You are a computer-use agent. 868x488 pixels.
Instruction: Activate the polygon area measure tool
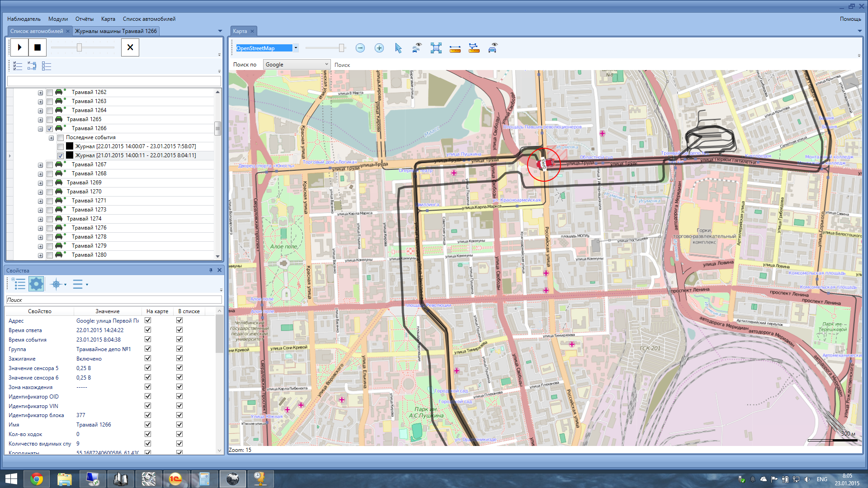[474, 48]
